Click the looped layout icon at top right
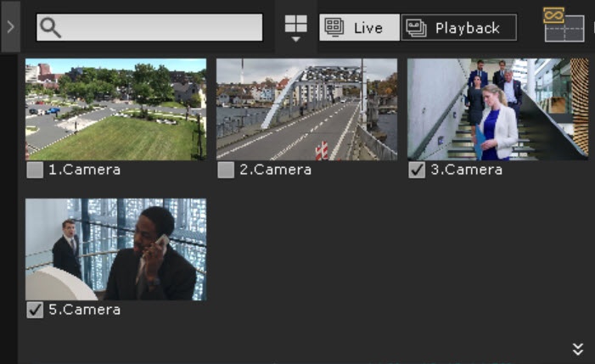 [x=564, y=25]
